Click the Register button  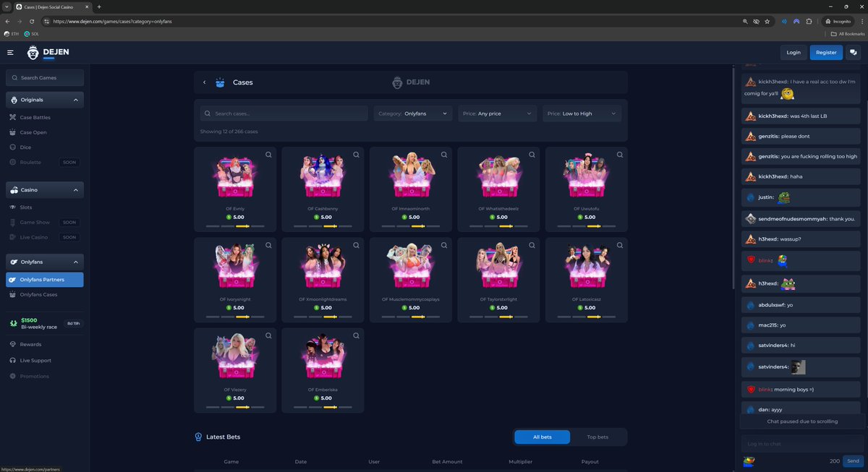(826, 52)
